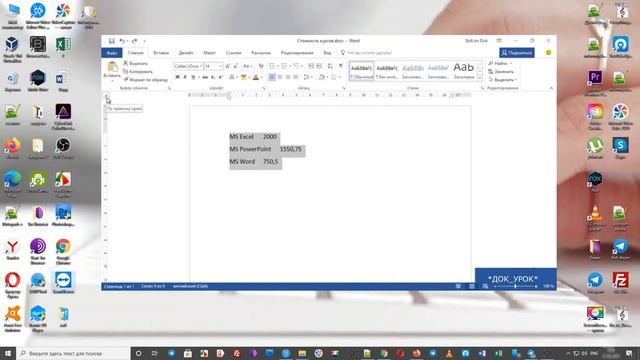Open the paragraph shading options
Screen dimensions: 640x360
[322, 77]
